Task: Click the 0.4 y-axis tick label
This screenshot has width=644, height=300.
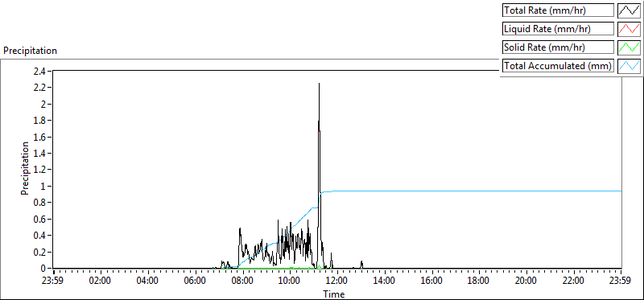Action: coord(40,235)
